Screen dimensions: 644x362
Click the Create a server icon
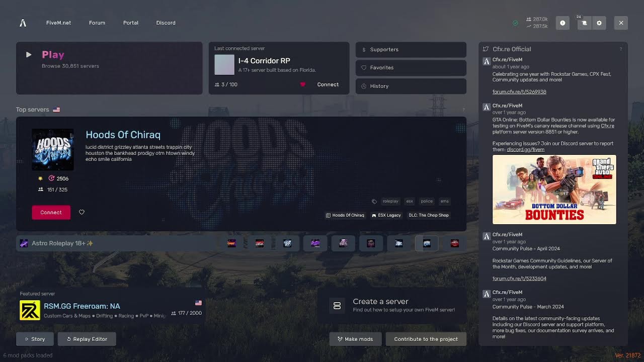coord(337,306)
